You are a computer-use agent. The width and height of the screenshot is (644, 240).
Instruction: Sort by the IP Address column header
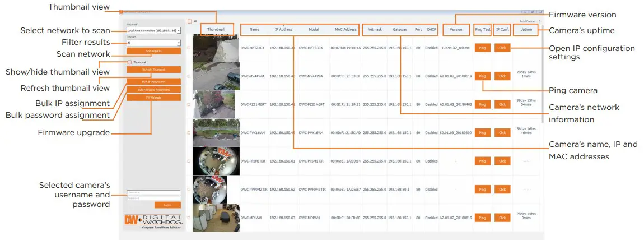[283, 30]
